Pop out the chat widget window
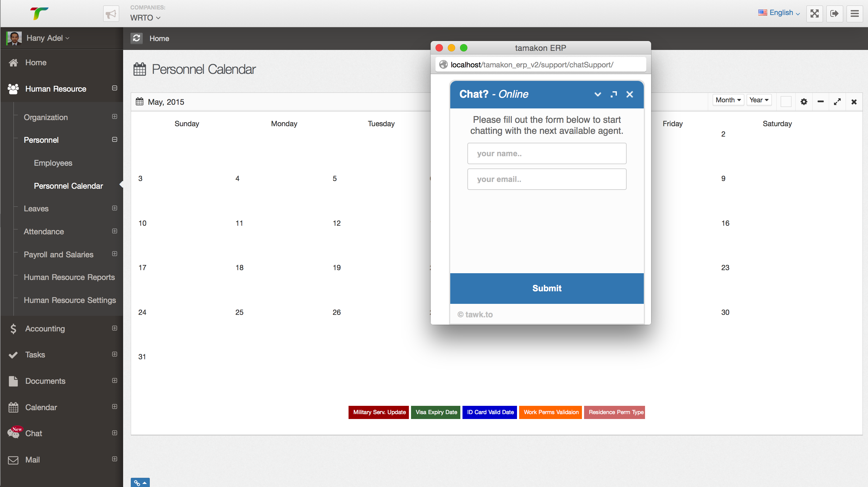Viewport: 868px width, 487px height. (613, 94)
